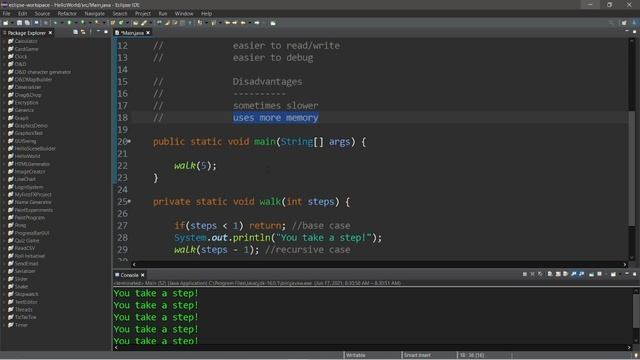Click the New file toolbar icon
640x360 pixels.
(5, 23)
